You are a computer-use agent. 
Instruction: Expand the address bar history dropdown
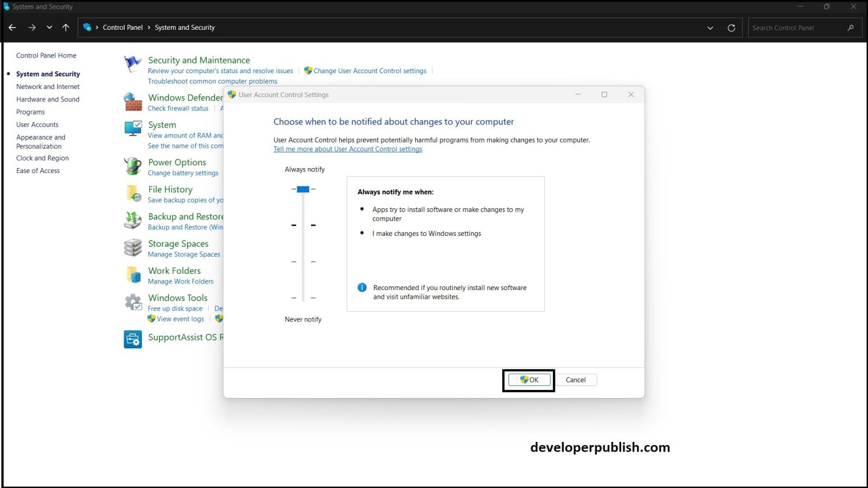[x=710, y=28]
